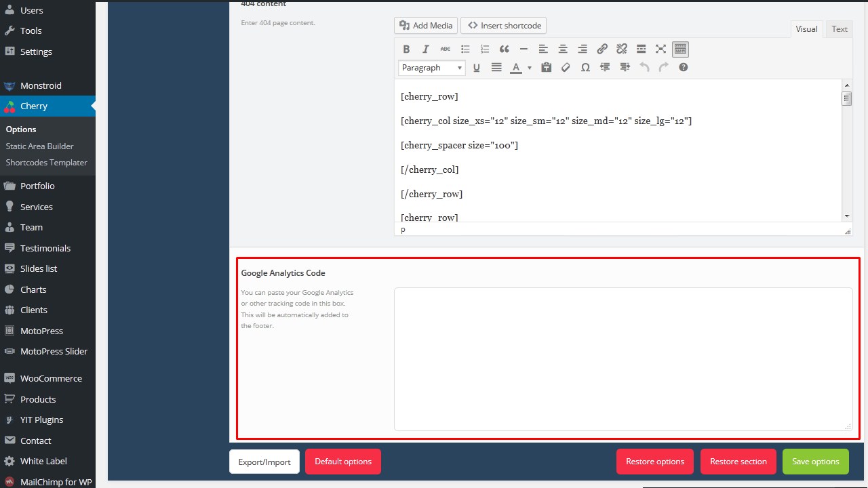Open the MotoPress Slider menu
The width and height of the screenshot is (868, 488).
coord(47,351)
